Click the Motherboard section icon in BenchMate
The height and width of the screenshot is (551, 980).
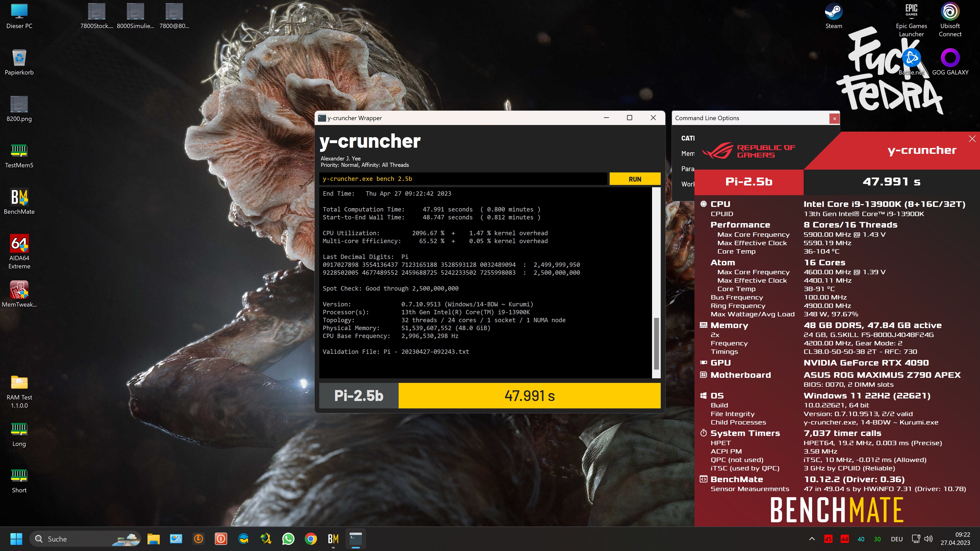point(703,375)
